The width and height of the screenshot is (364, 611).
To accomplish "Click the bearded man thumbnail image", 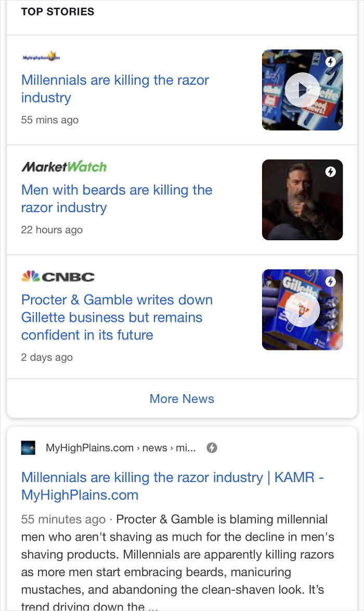I will (x=302, y=200).
